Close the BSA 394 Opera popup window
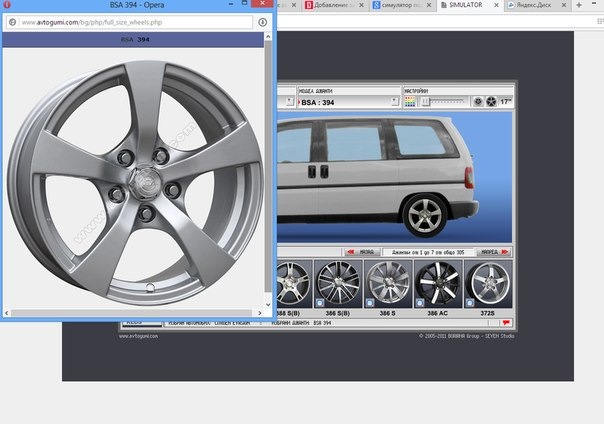 [x=262, y=3]
